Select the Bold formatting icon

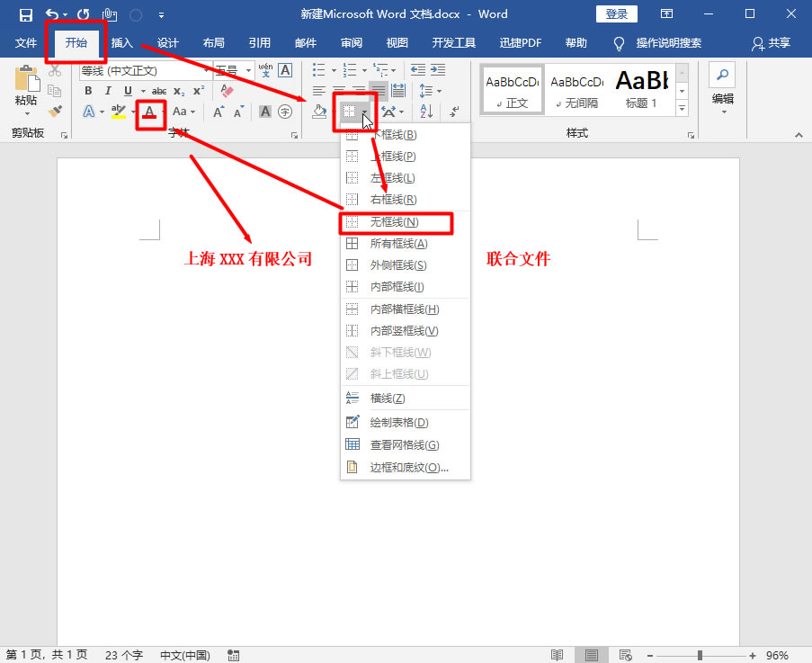click(x=89, y=90)
